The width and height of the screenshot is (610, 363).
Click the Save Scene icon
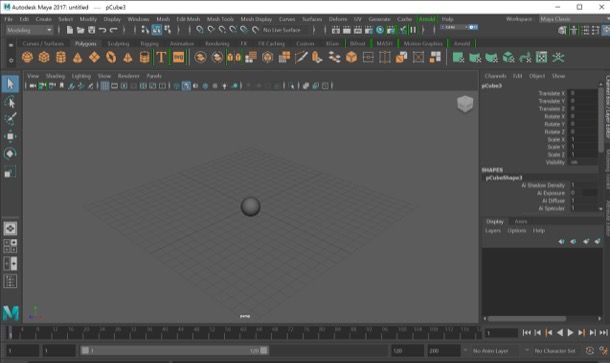[91, 30]
